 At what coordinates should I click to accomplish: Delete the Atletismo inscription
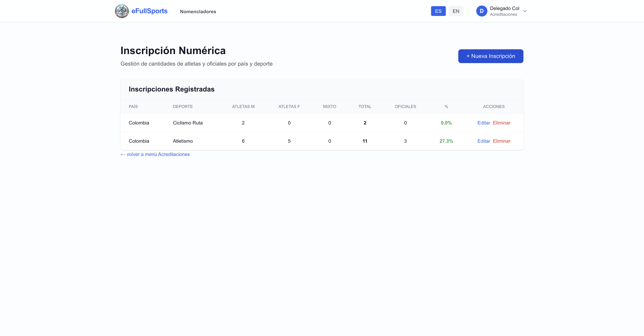pos(502,141)
